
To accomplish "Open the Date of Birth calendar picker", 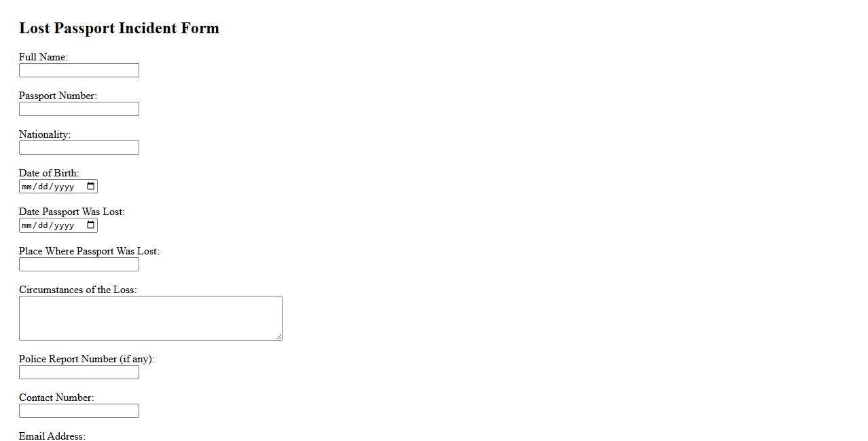I will point(90,187).
